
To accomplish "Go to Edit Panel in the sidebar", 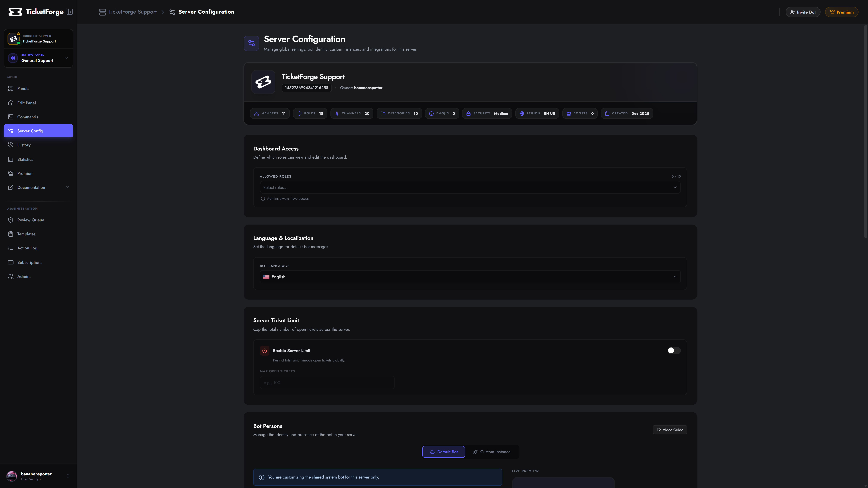I will click(38, 103).
